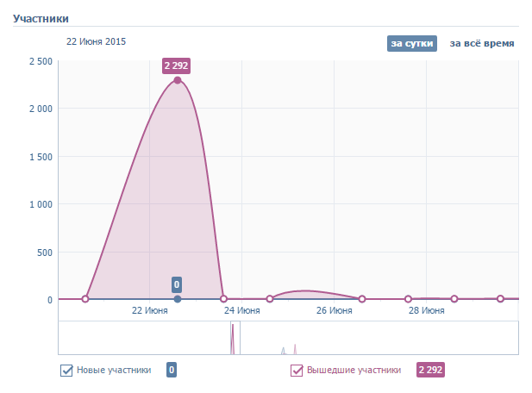Switch to the "за всё время" view
This screenshot has height=393, width=532.
482,43
